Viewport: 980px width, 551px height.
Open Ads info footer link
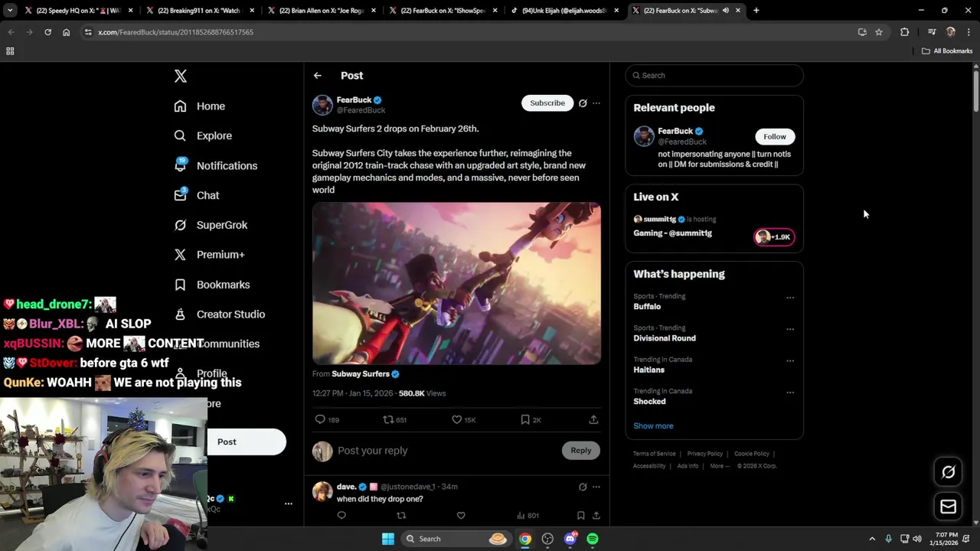point(688,466)
